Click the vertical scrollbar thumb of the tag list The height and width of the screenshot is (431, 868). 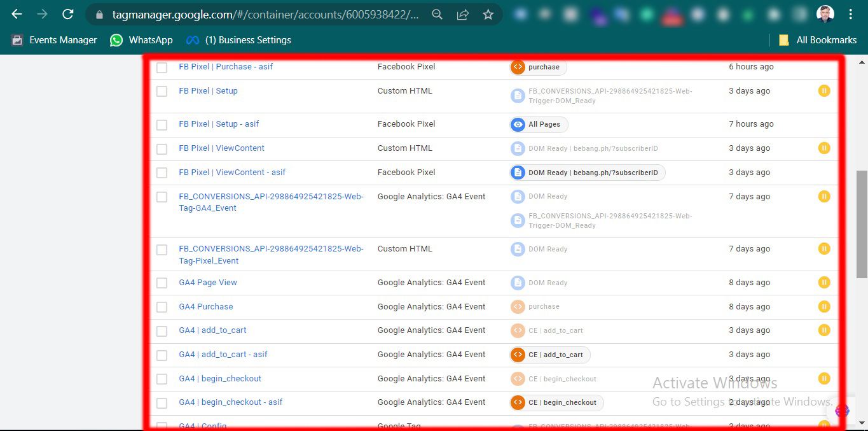(862, 224)
